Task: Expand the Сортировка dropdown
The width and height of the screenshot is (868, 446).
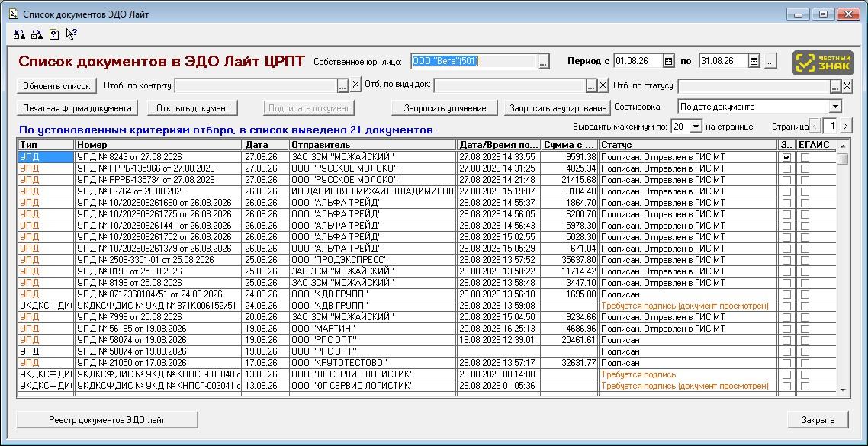Action: [x=835, y=107]
